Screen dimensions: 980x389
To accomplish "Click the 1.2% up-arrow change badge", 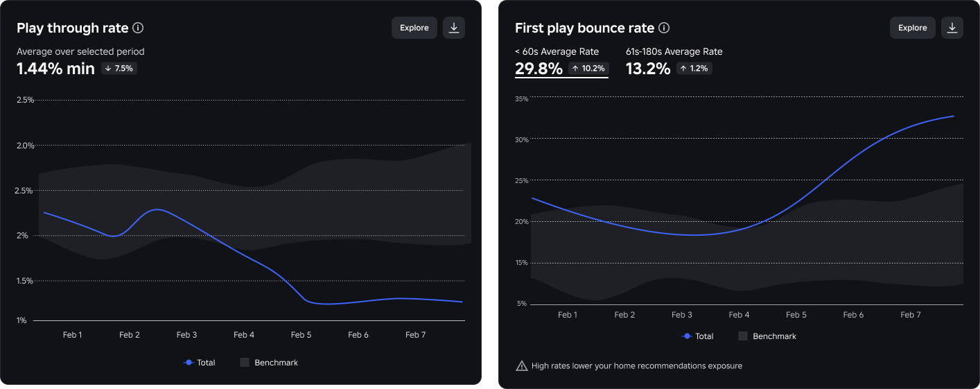I will pyautogui.click(x=694, y=69).
